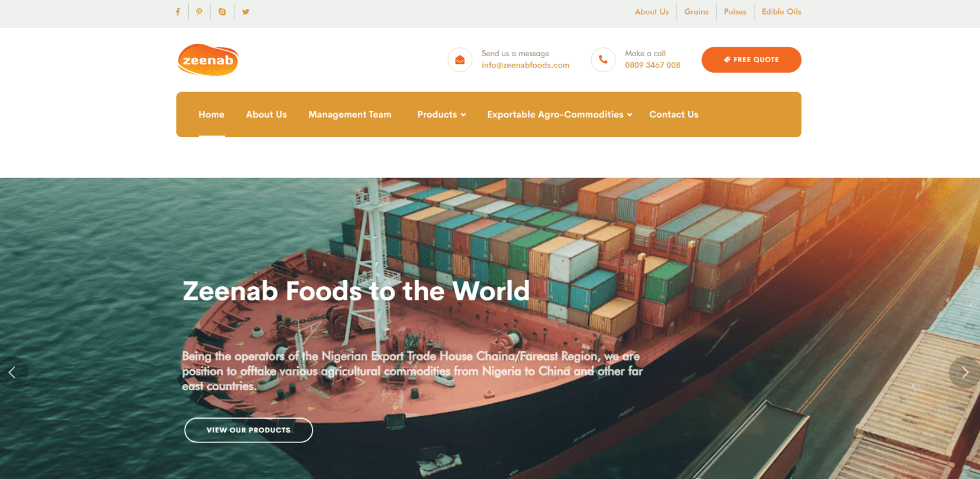The image size is (980, 479).
Task: Go to next slide arrow
Action: coord(965,372)
